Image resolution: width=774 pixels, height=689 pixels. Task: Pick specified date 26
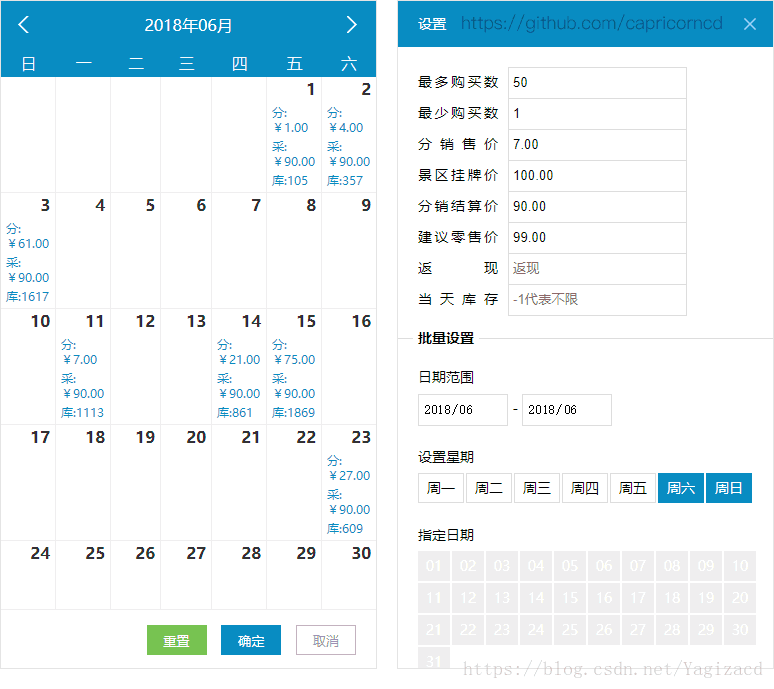[604, 630]
